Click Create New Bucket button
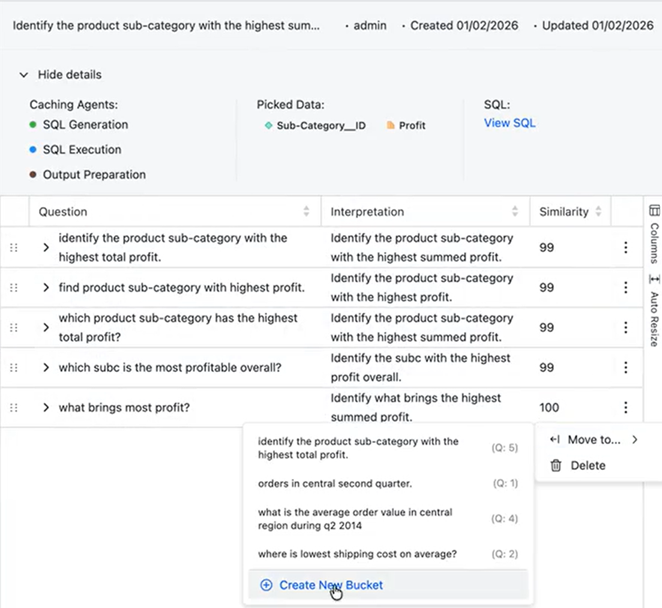 tap(321, 585)
